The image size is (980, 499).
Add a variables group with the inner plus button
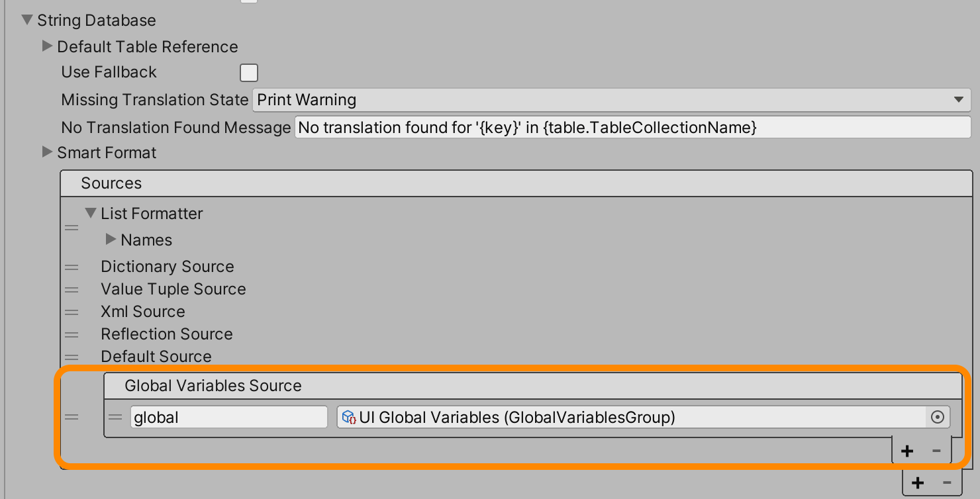click(906, 451)
